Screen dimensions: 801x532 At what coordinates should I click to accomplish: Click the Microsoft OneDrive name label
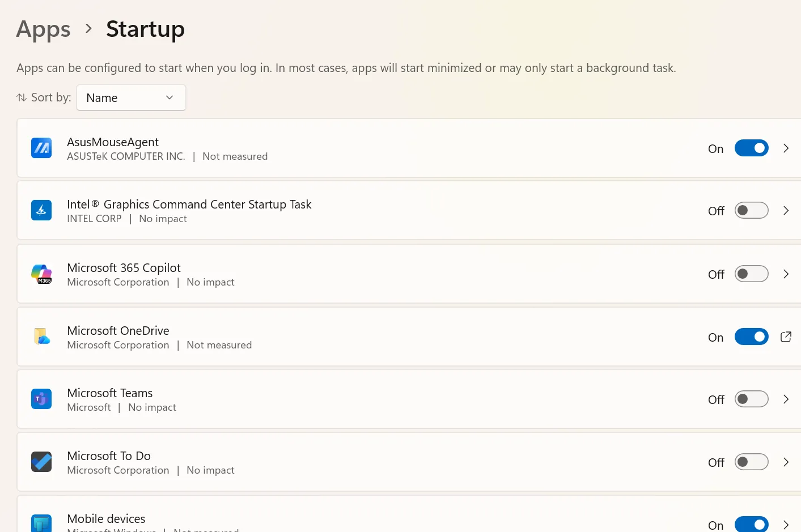tap(118, 330)
